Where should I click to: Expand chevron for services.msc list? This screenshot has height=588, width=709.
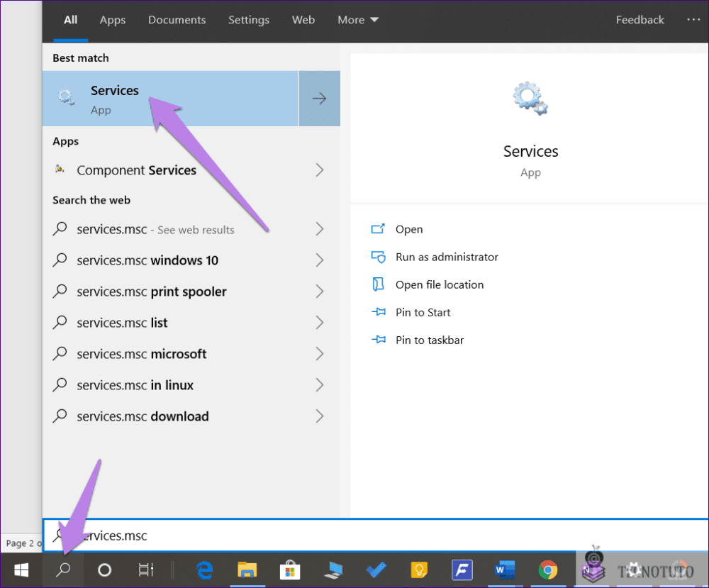point(319,323)
